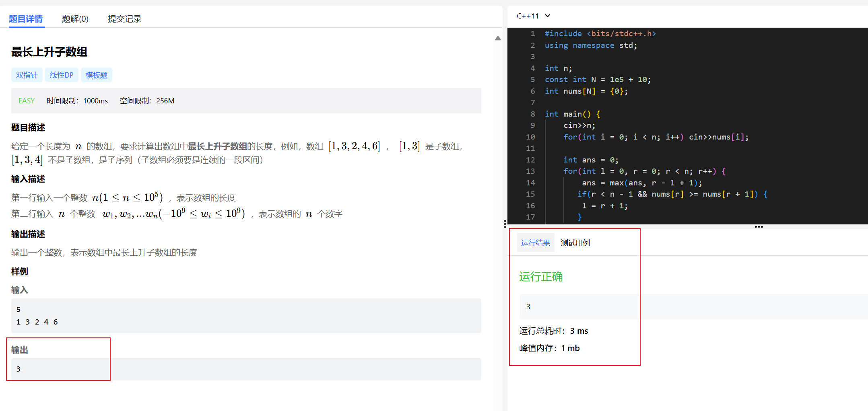Open the 提交记录 tab
The image size is (868, 411).
(124, 19)
